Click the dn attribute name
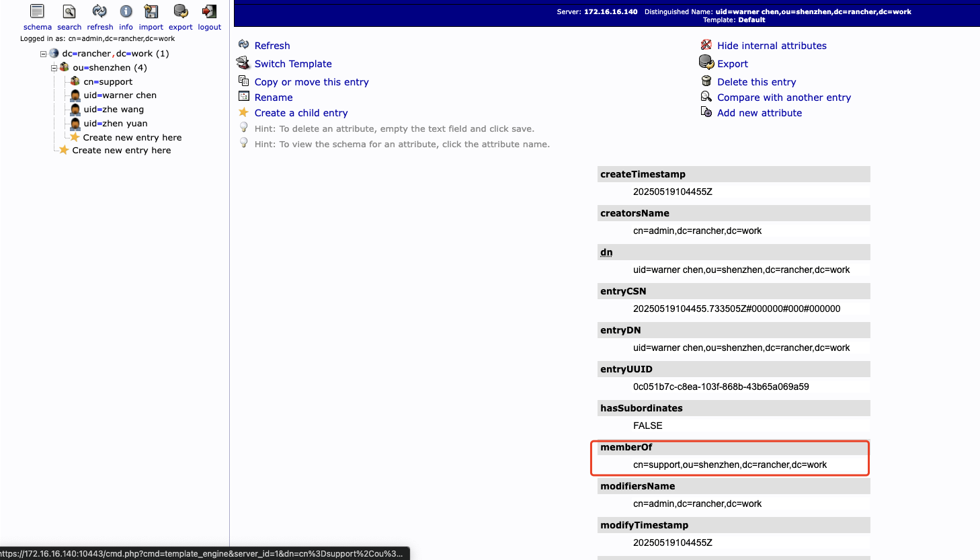 tap(606, 252)
